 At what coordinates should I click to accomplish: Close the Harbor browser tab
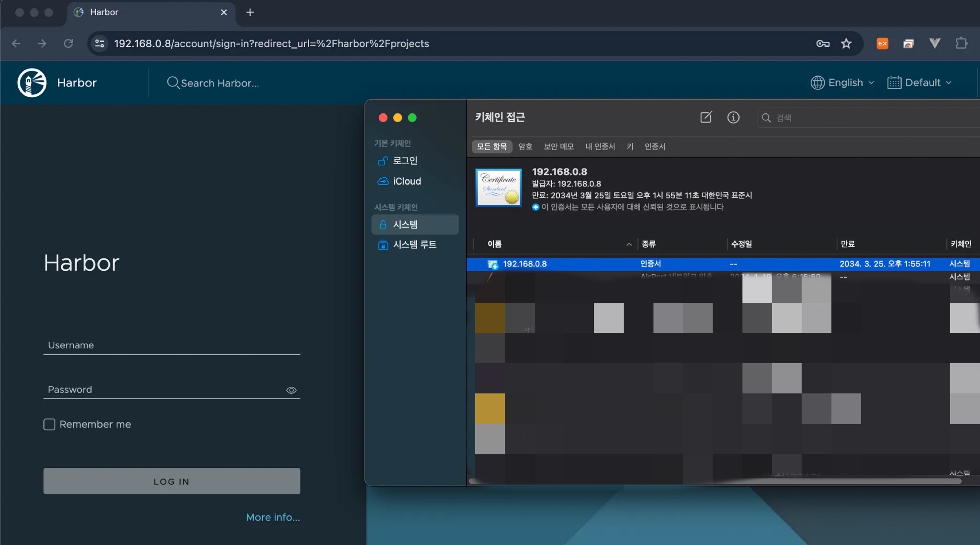(x=224, y=12)
